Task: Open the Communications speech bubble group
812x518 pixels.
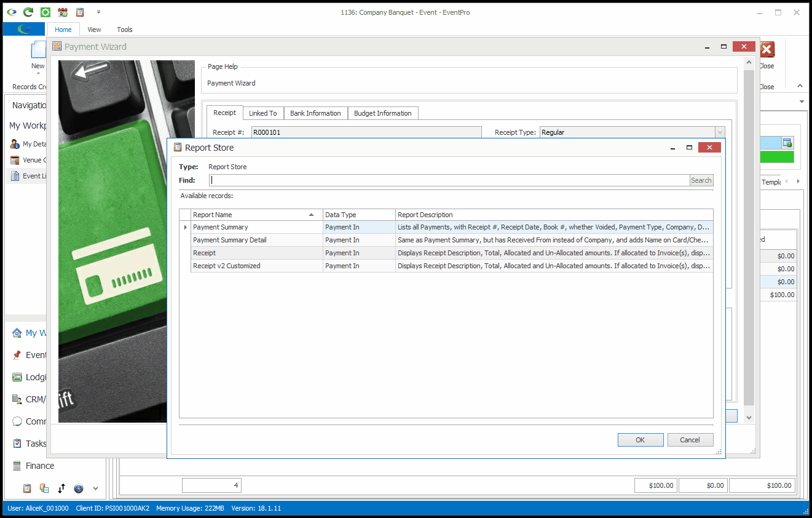Action: coord(29,421)
